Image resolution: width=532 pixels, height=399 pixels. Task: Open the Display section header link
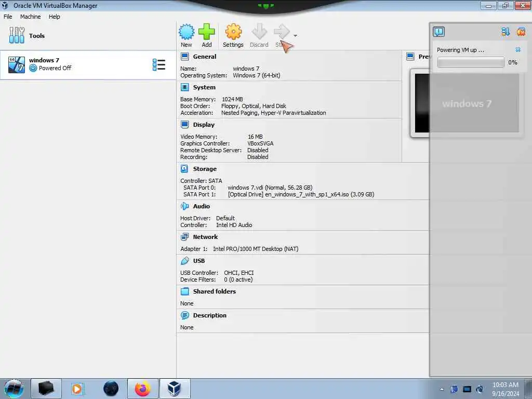(204, 125)
